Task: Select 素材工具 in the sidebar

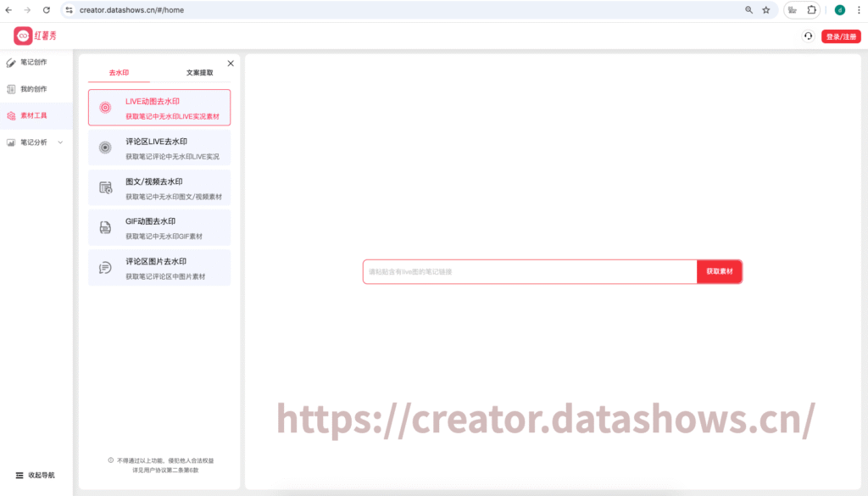Action: tap(34, 115)
